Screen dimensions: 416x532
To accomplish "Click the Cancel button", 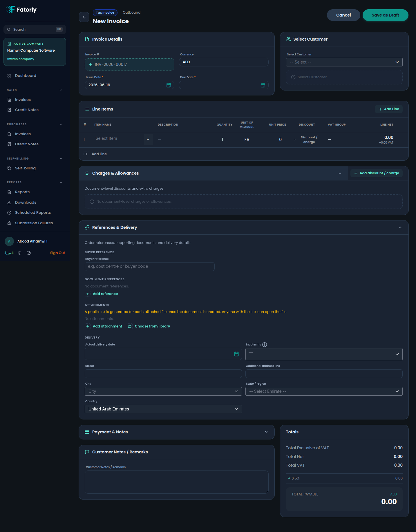I will click(x=343, y=15).
